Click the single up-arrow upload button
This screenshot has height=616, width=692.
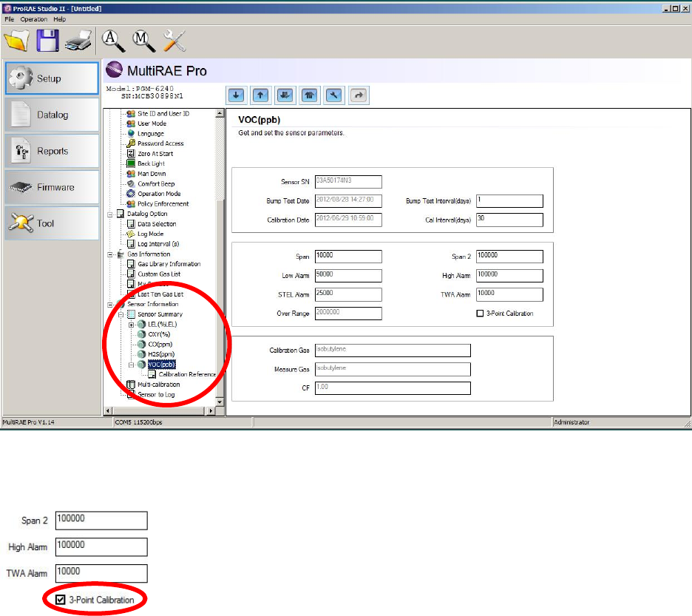(x=260, y=95)
